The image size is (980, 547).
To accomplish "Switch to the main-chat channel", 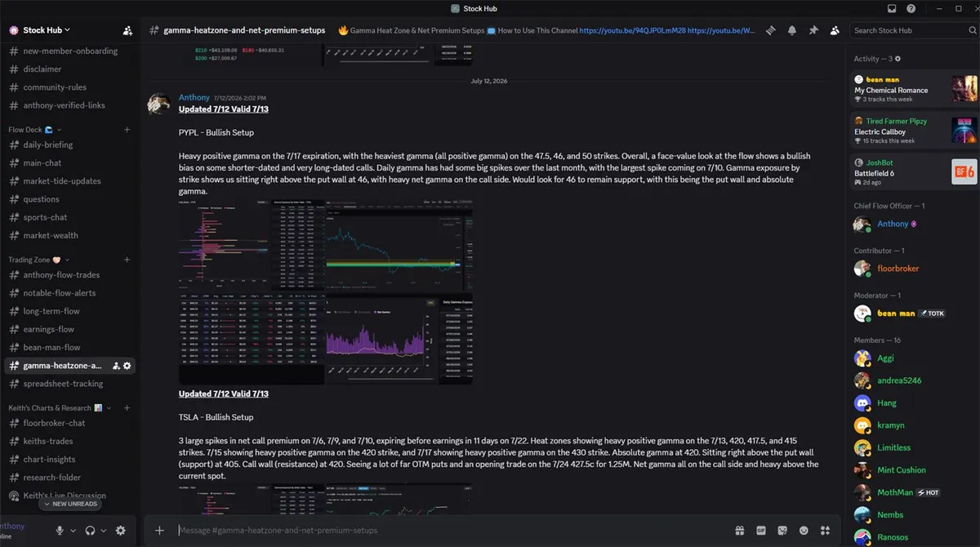I will coord(70,163).
